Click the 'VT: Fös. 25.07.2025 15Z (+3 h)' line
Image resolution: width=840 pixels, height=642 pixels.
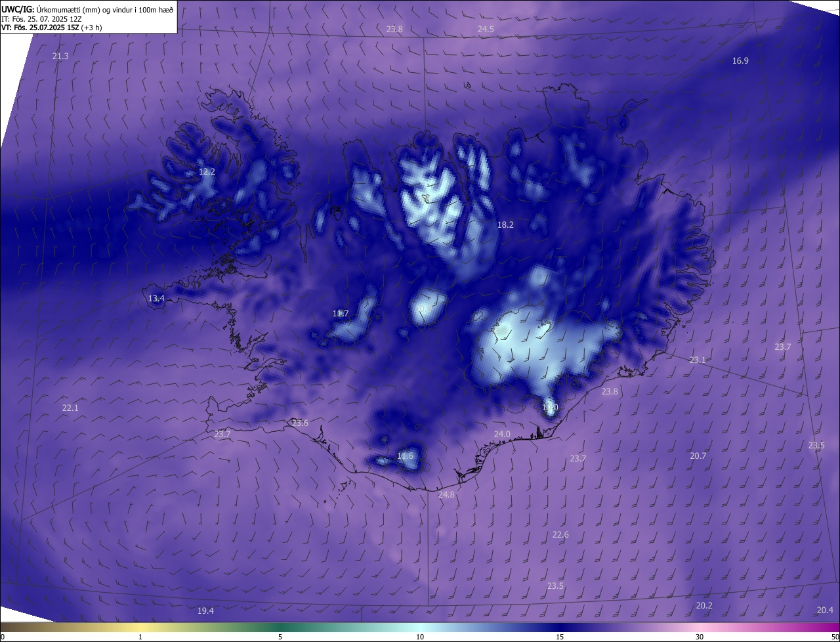click(x=51, y=28)
